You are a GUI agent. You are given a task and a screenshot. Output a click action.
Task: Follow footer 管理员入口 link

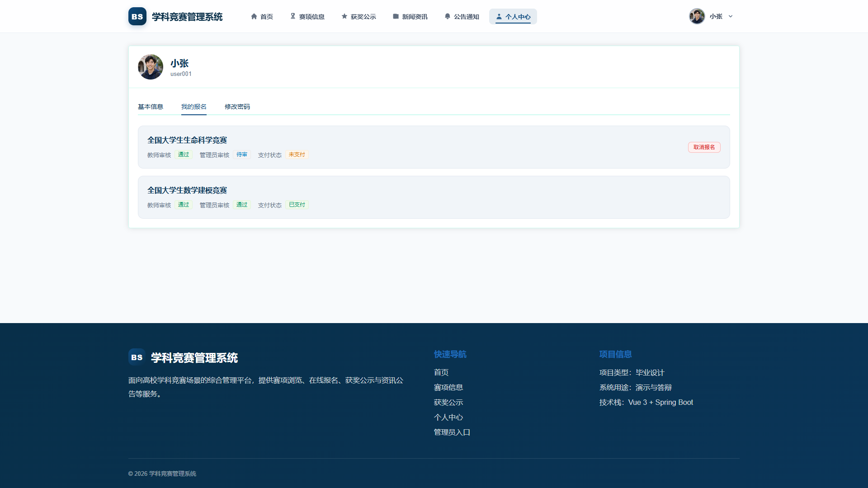(452, 432)
